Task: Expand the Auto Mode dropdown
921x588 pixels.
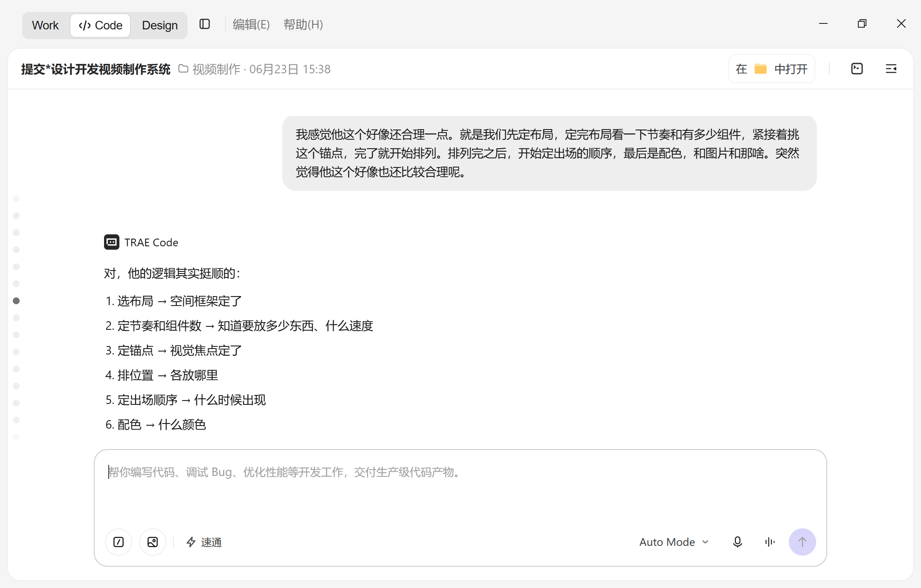Action: (x=674, y=542)
